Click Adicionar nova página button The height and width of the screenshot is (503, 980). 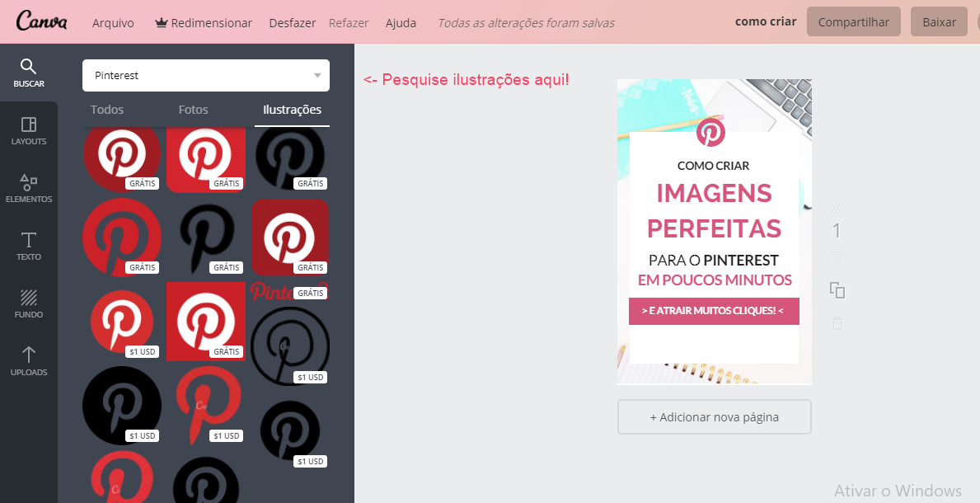pyautogui.click(x=715, y=416)
